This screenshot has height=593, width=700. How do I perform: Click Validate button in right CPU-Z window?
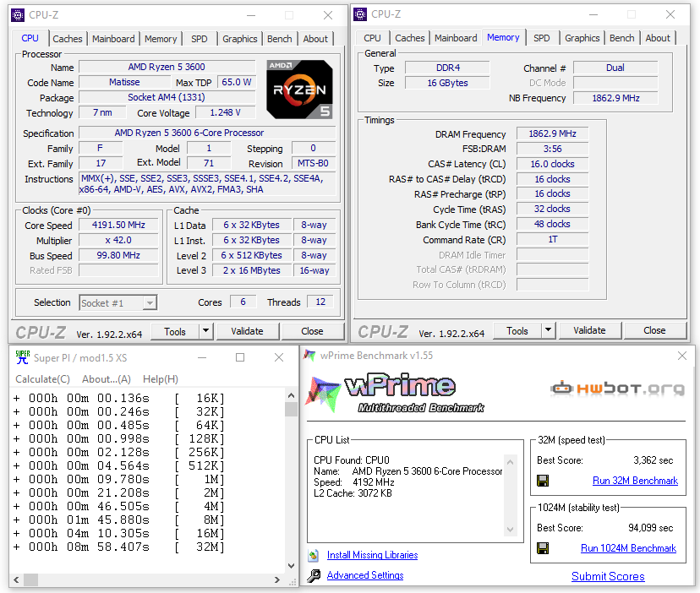(589, 330)
